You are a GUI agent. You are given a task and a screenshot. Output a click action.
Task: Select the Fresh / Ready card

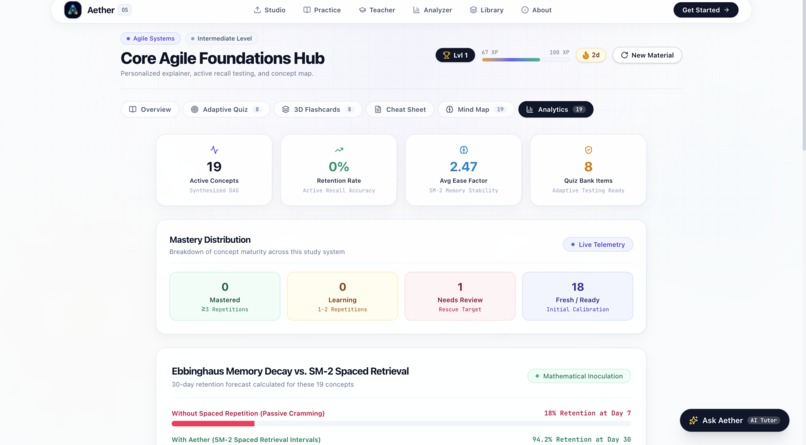tap(578, 296)
